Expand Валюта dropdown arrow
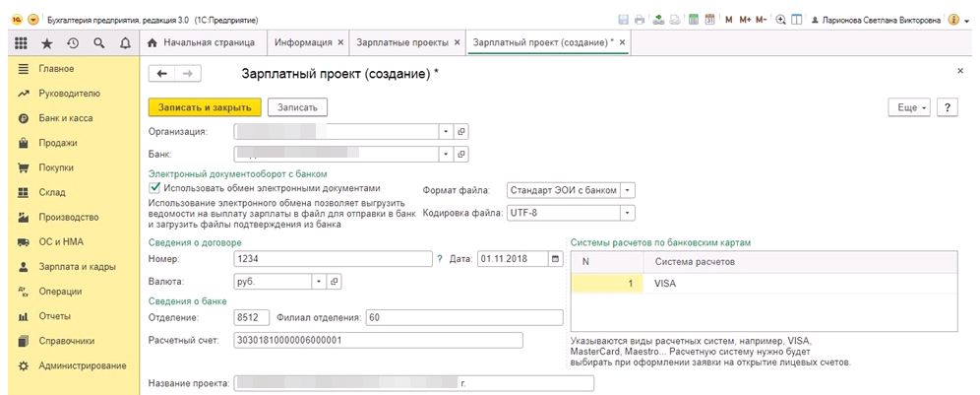980x395 pixels. (319, 282)
